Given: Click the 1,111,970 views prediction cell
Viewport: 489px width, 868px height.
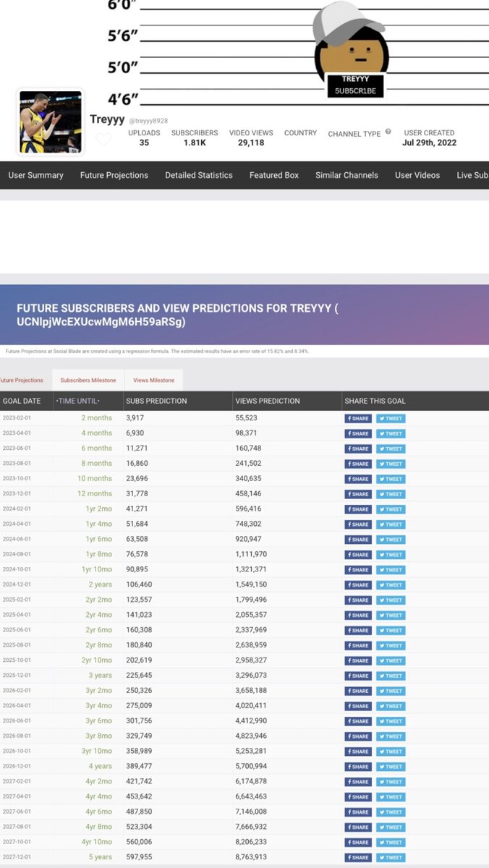Looking at the screenshot, I should (x=252, y=555).
